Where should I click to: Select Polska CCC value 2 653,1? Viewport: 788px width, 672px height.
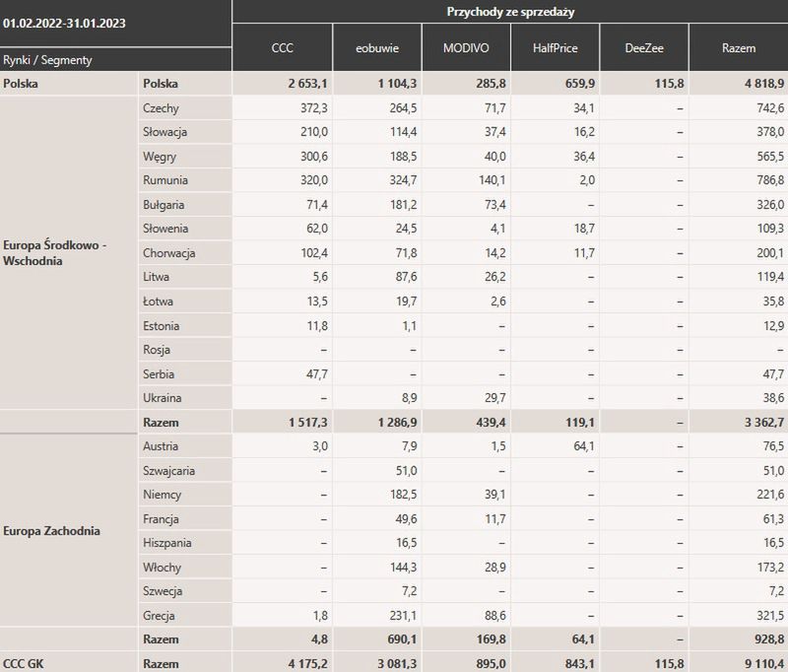[307, 84]
